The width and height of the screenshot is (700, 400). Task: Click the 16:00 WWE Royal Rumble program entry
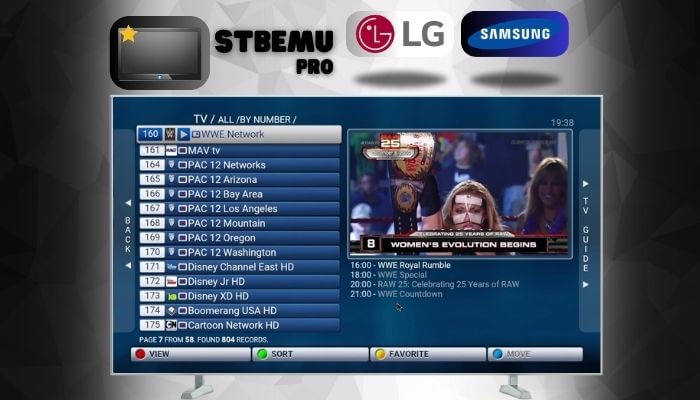(400, 265)
